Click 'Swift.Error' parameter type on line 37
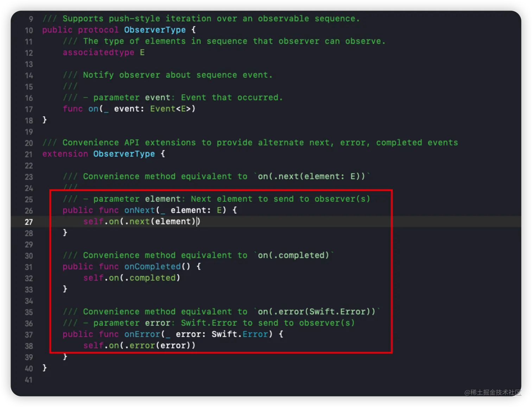Viewport: 532px width, 407px height. pyautogui.click(x=240, y=334)
